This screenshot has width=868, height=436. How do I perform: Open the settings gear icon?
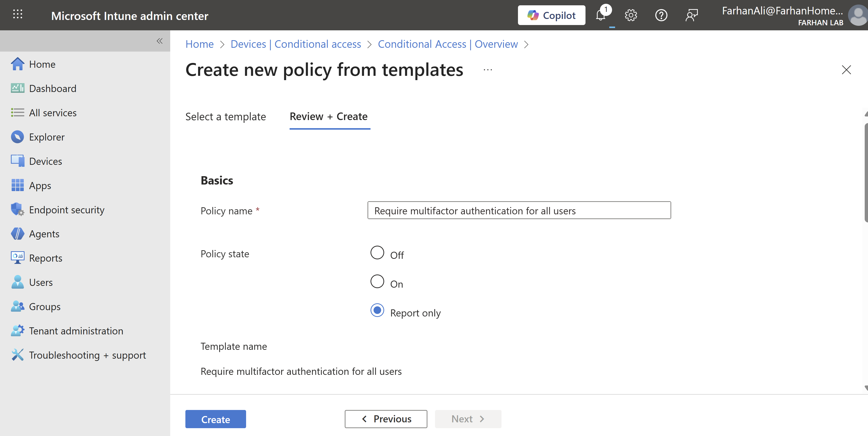pos(631,15)
